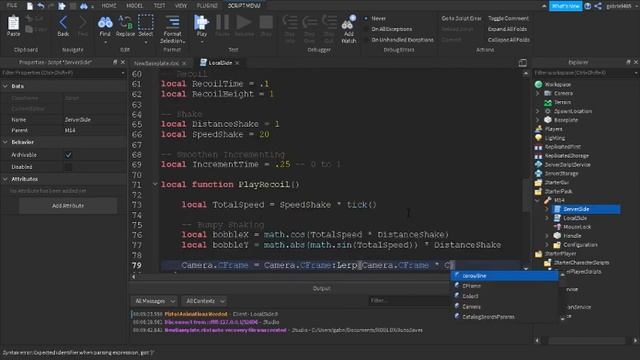
Task: Click Expand All Folds action
Action: coord(507,29)
